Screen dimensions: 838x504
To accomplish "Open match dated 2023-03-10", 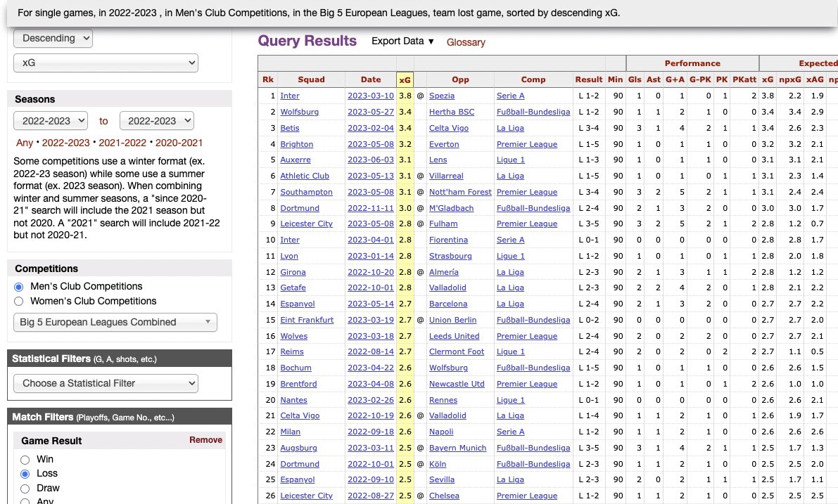I will [x=370, y=96].
